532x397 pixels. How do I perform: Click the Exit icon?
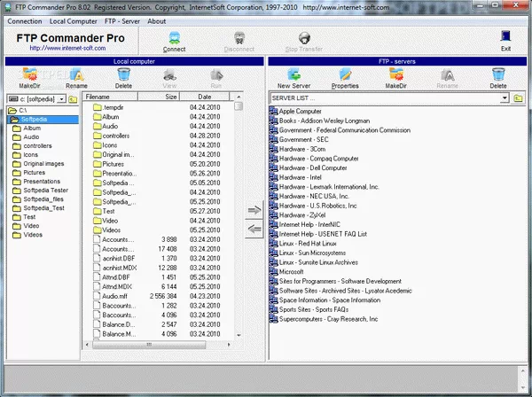click(505, 36)
